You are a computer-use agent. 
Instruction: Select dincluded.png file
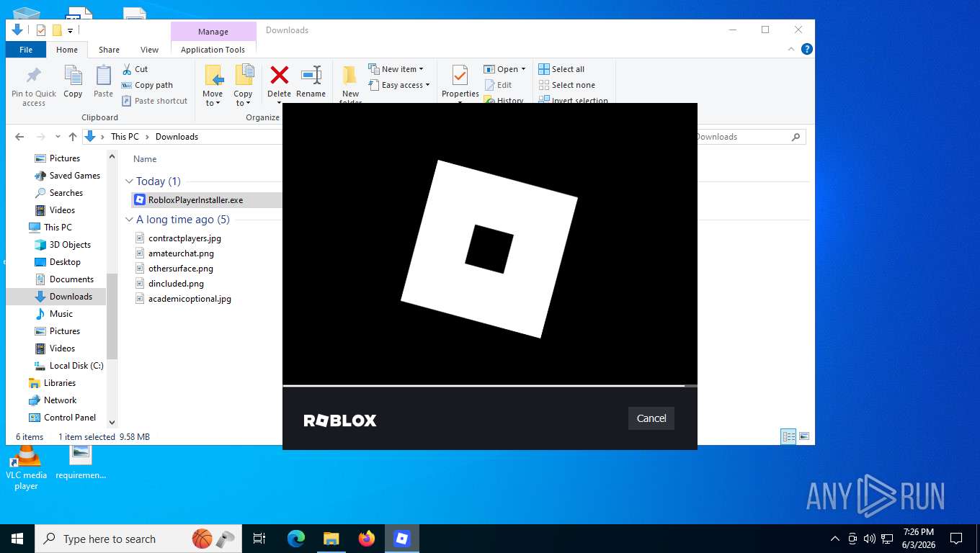pos(176,284)
